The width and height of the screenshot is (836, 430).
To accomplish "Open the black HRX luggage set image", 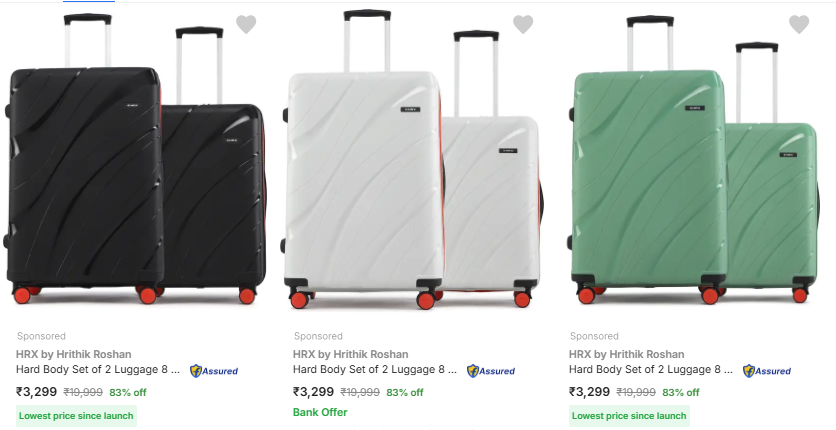I will click(136, 165).
